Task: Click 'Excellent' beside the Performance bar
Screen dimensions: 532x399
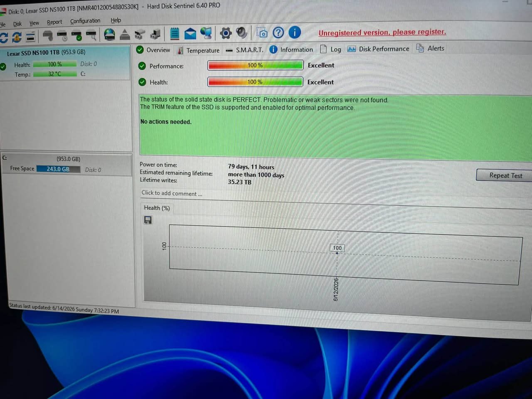Action: 321,65
